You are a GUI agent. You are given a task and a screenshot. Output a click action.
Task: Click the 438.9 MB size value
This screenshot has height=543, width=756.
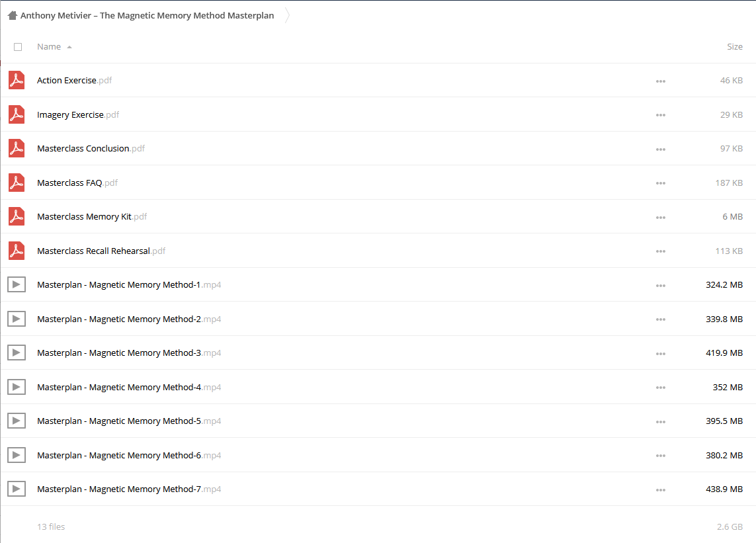(x=724, y=489)
